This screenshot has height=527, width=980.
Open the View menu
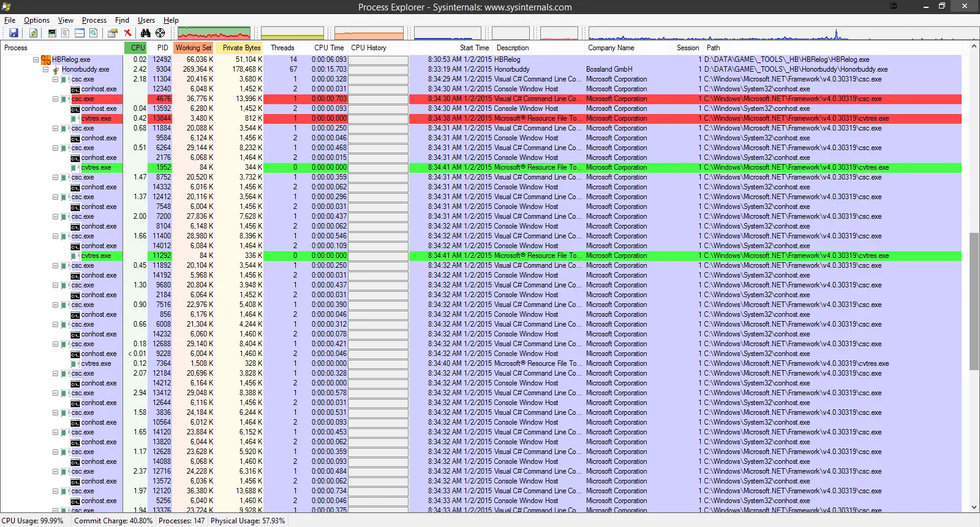[x=66, y=20]
